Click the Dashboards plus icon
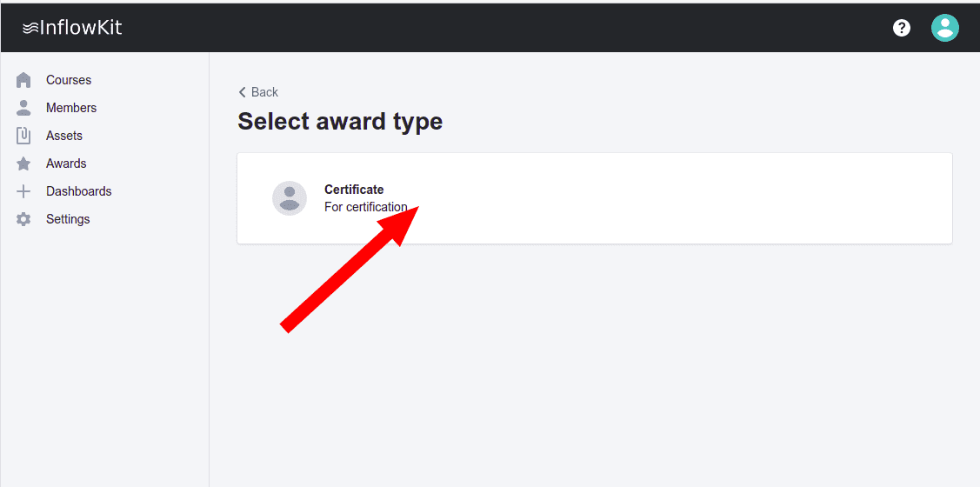The width and height of the screenshot is (980, 487). coord(24,191)
